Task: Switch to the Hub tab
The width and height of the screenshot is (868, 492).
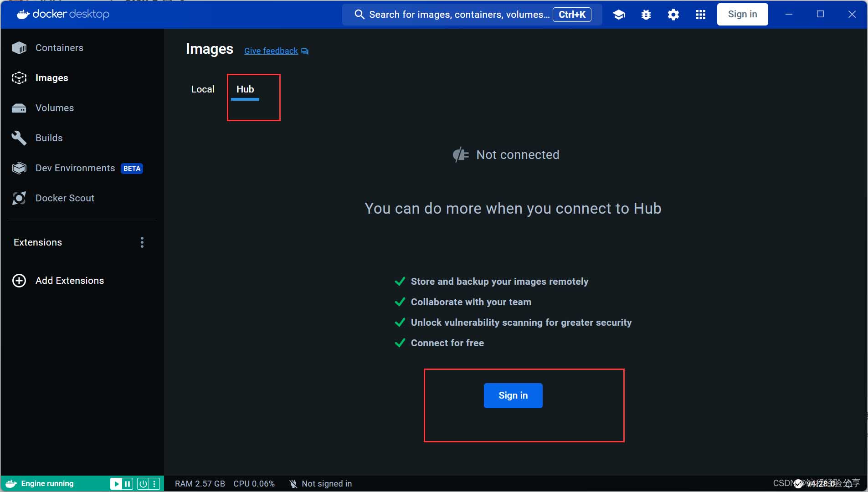Action: tap(245, 89)
